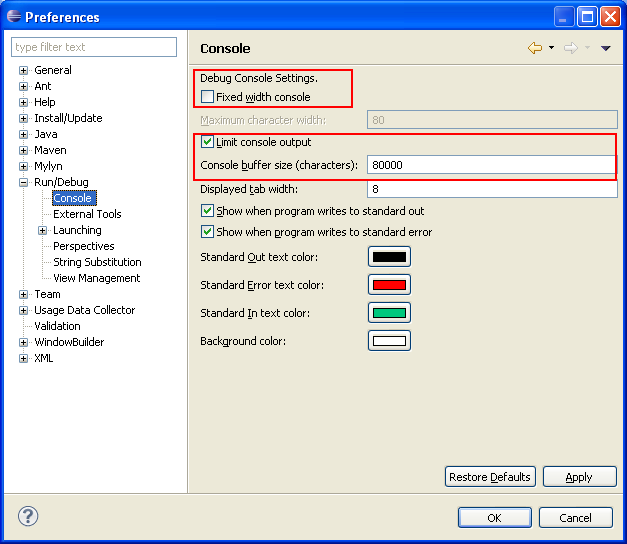Select the Maven category label

50,150
